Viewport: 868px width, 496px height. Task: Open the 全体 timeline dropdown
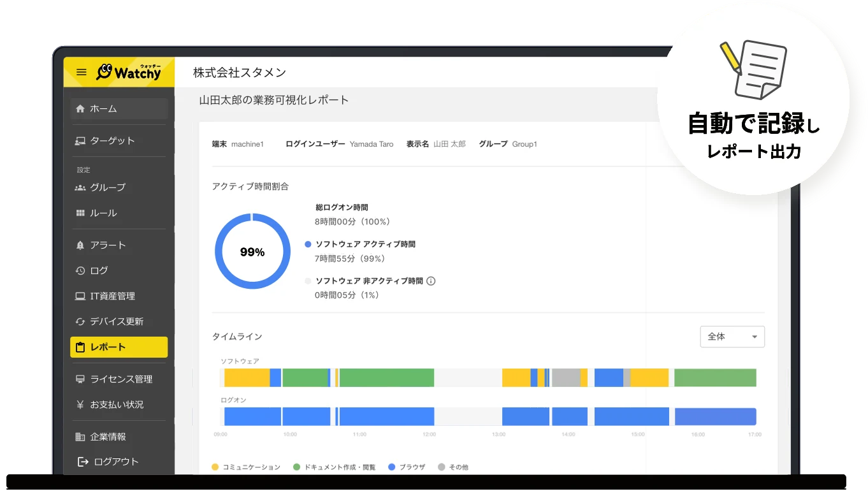click(x=732, y=337)
